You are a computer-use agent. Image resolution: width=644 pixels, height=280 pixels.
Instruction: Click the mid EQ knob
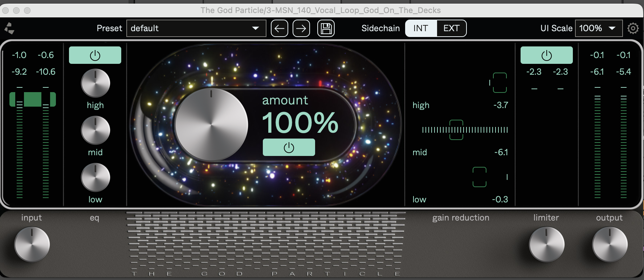coord(95,130)
